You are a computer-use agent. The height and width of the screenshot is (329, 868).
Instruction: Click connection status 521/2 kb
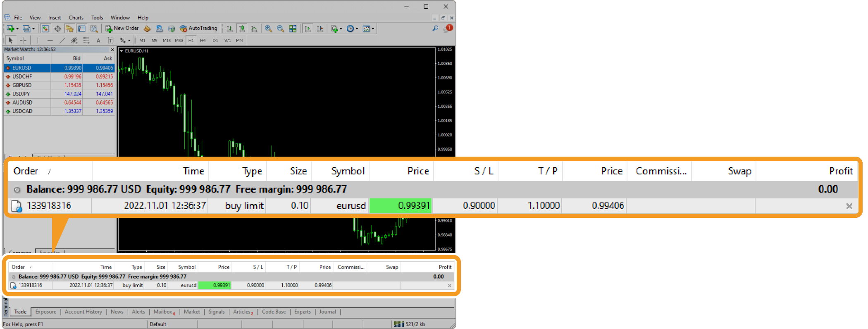(410, 324)
